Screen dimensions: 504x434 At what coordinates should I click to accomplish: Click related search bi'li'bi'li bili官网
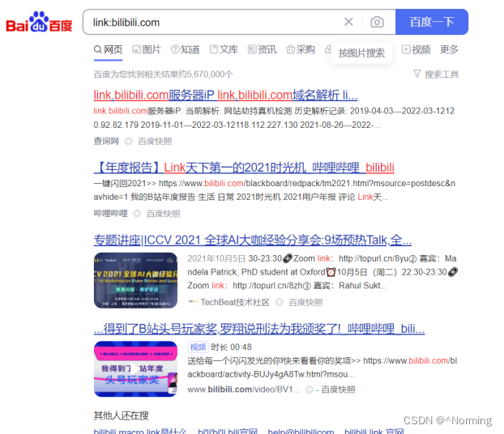tap(228, 431)
